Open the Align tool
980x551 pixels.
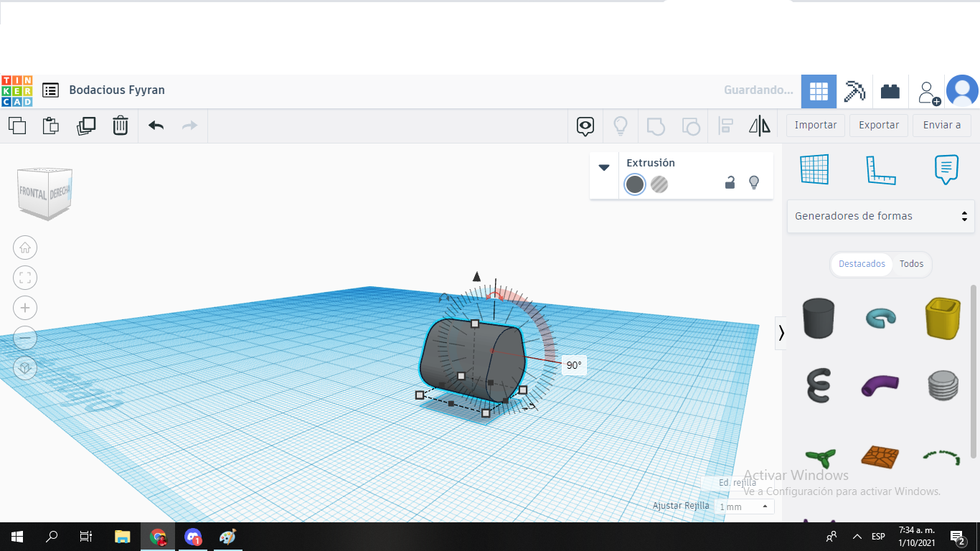(725, 126)
